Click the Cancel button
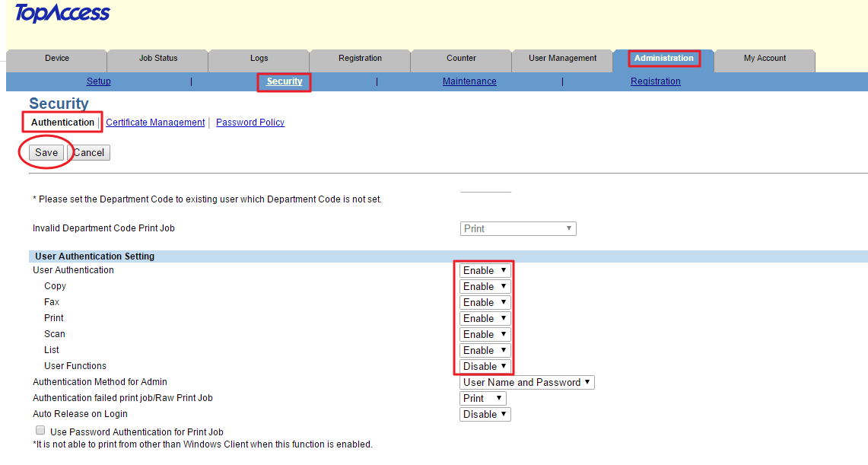This screenshot has width=868, height=465. (x=88, y=152)
